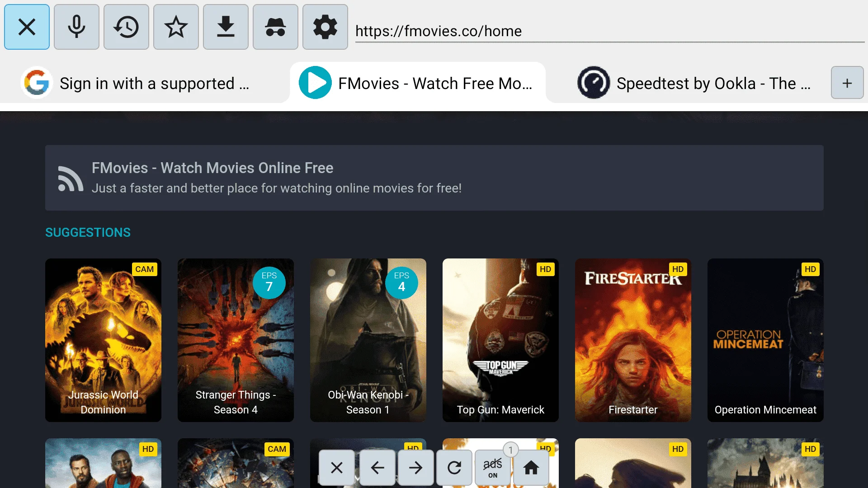
Task: Click HD badge on Firestarter
Action: tap(678, 269)
